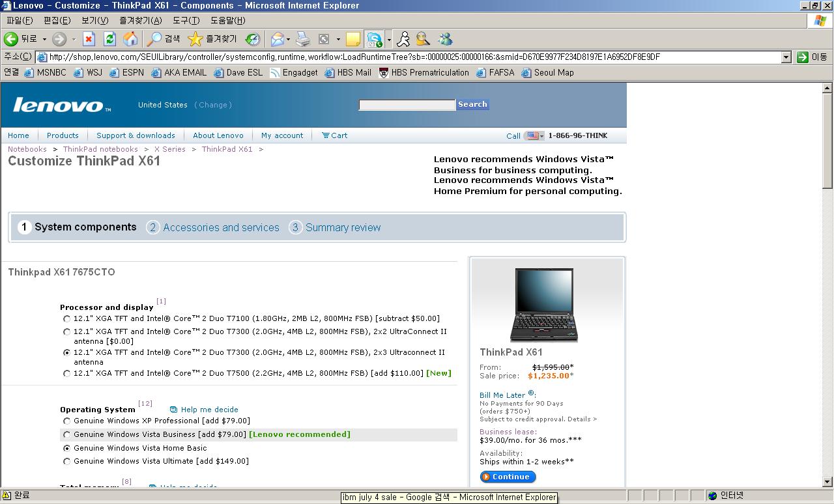Click the gray framed square icon beside the printer

pyautogui.click(x=324, y=39)
